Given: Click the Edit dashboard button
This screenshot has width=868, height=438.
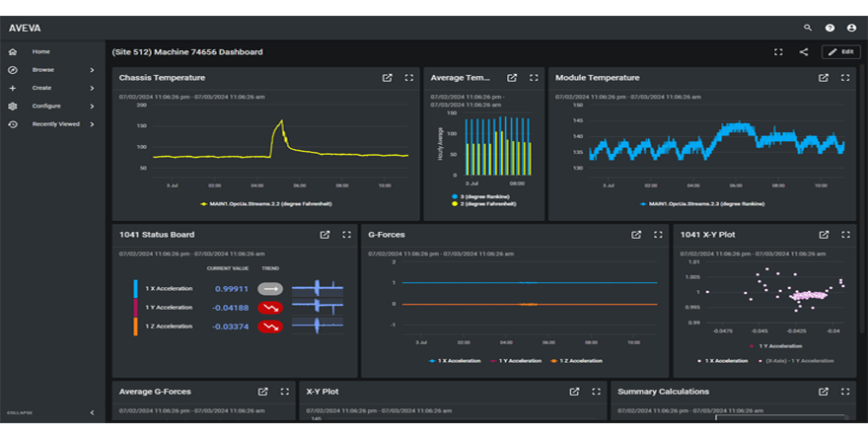Looking at the screenshot, I should point(840,52).
